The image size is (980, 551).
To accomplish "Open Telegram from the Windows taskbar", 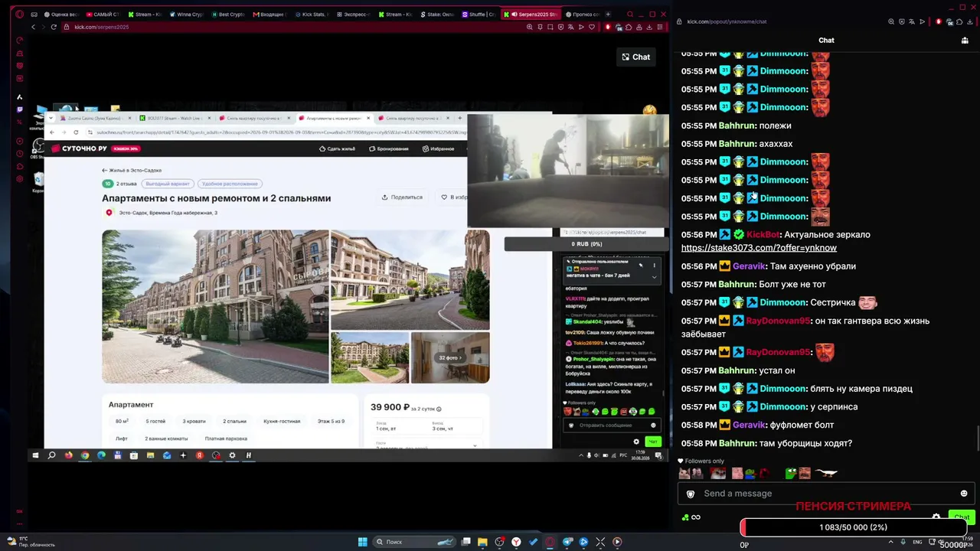I will pos(567,542).
